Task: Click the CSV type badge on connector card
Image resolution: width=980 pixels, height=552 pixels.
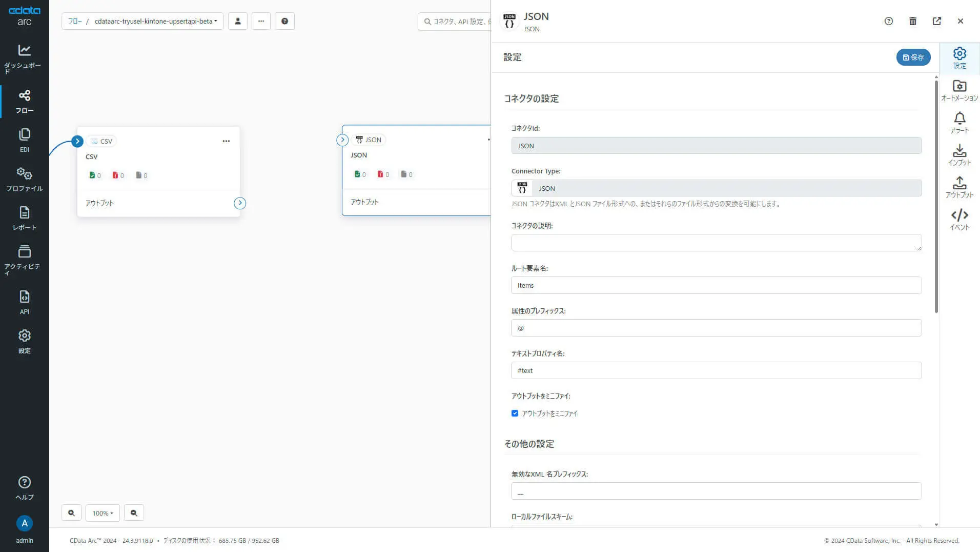Action: 101,141
